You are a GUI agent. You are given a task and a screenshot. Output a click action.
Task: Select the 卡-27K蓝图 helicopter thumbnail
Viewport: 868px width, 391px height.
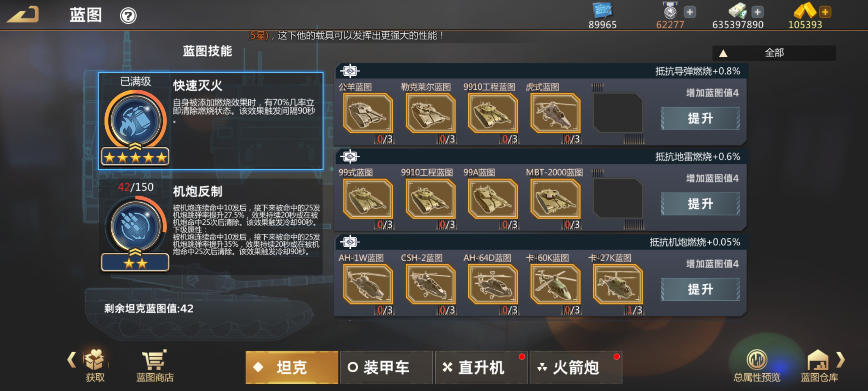(618, 284)
